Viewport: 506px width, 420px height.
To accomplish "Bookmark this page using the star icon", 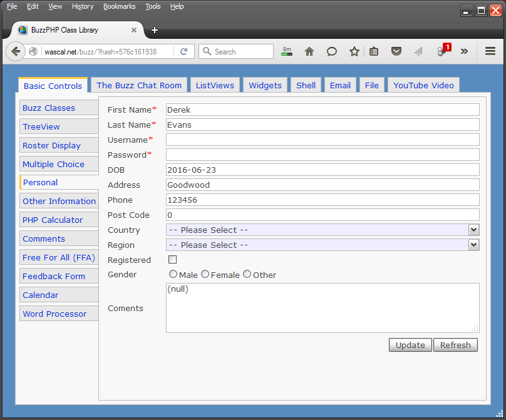I will (x=354, y=51).
